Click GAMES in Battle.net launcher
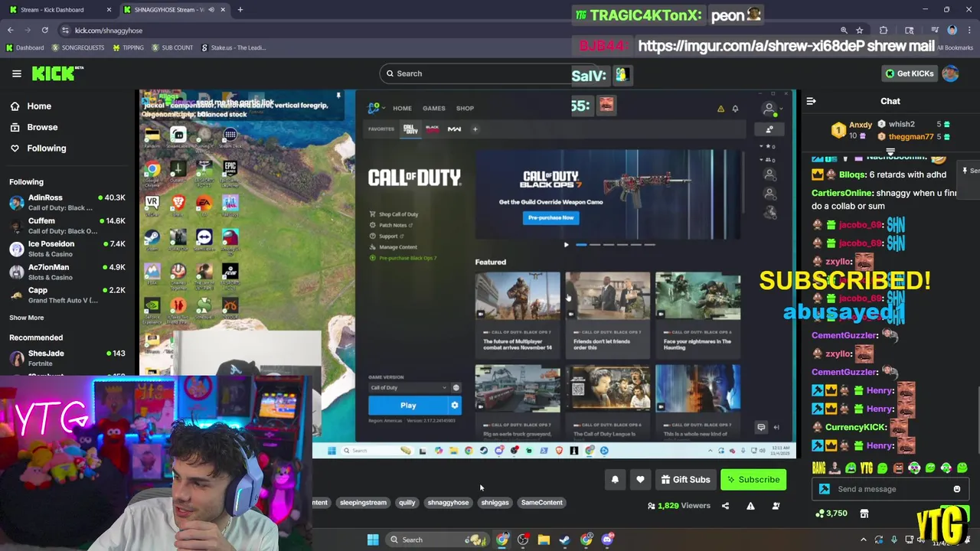 [433, 108]
